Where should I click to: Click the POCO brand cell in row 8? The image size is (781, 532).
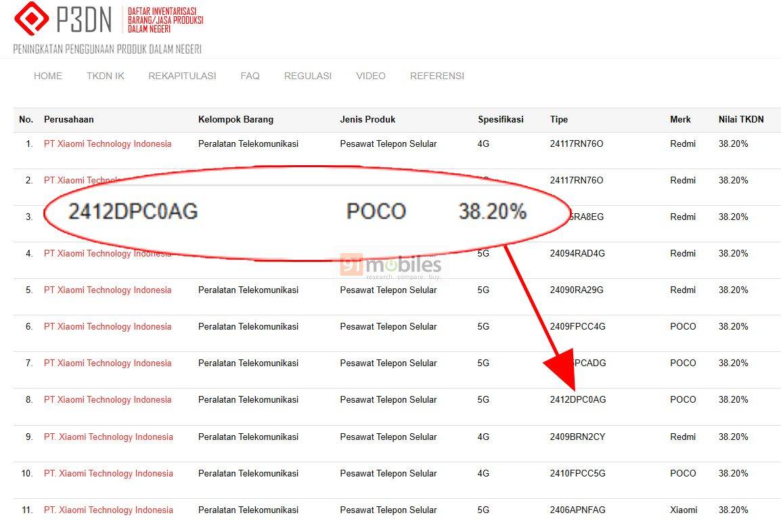[683, 399]
